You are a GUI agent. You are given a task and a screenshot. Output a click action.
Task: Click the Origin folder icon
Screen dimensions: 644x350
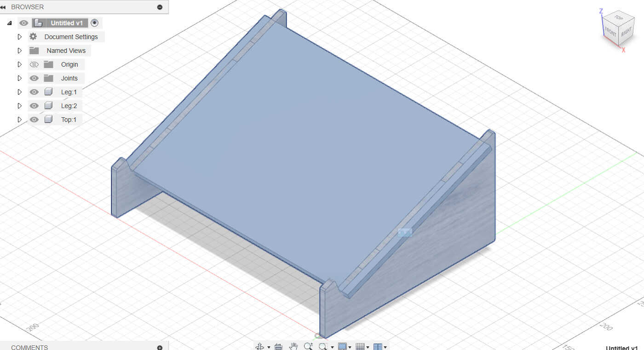tap(49, 64)
